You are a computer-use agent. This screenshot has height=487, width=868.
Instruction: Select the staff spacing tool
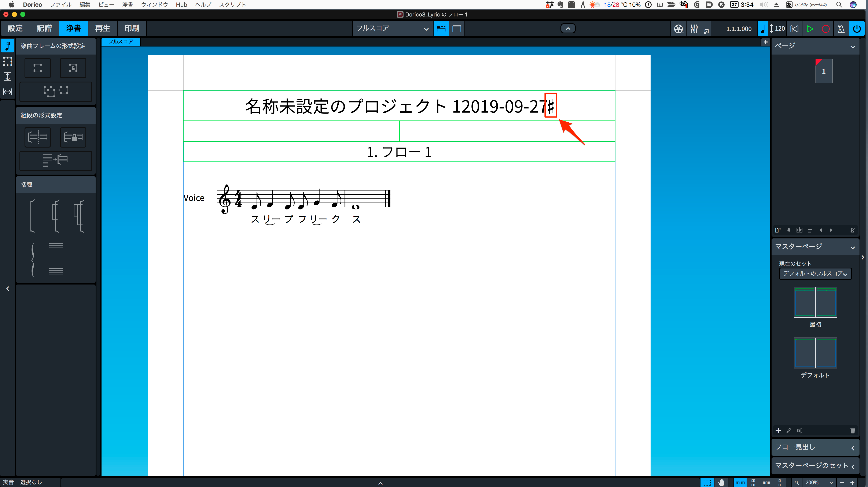7,77
